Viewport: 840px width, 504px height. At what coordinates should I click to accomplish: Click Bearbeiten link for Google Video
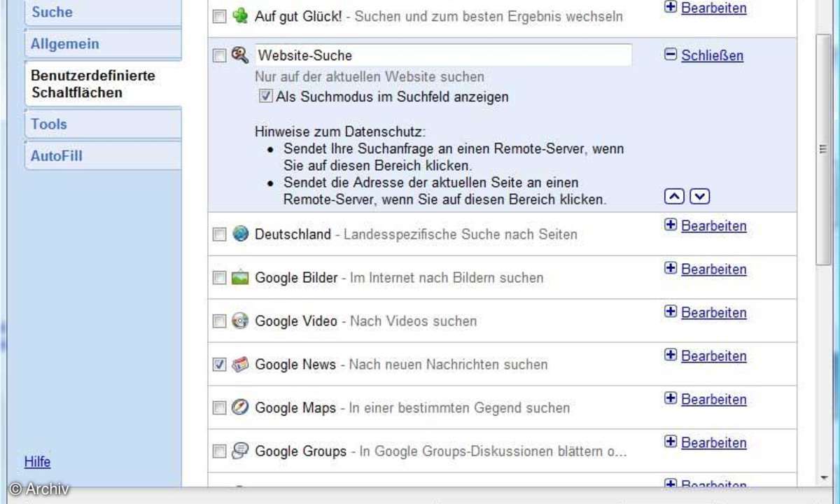point(714,313)
